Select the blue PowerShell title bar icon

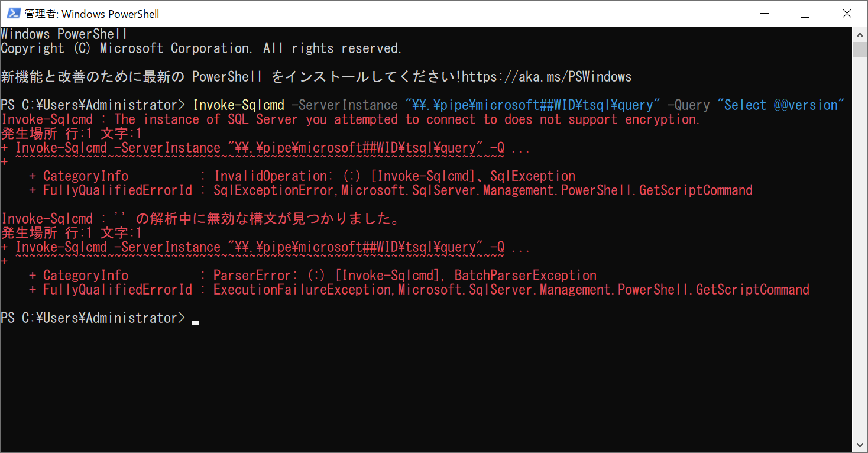(x=13, y=13)
